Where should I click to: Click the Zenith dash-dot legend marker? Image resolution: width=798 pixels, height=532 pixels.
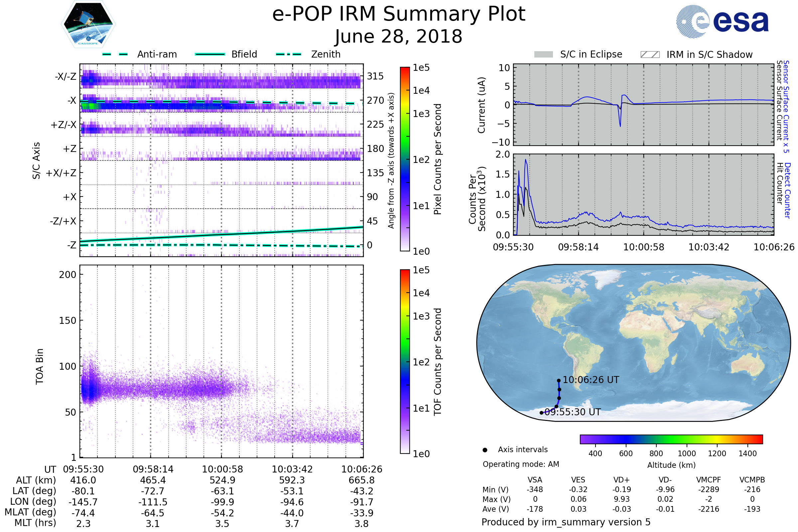coord(289,54)
